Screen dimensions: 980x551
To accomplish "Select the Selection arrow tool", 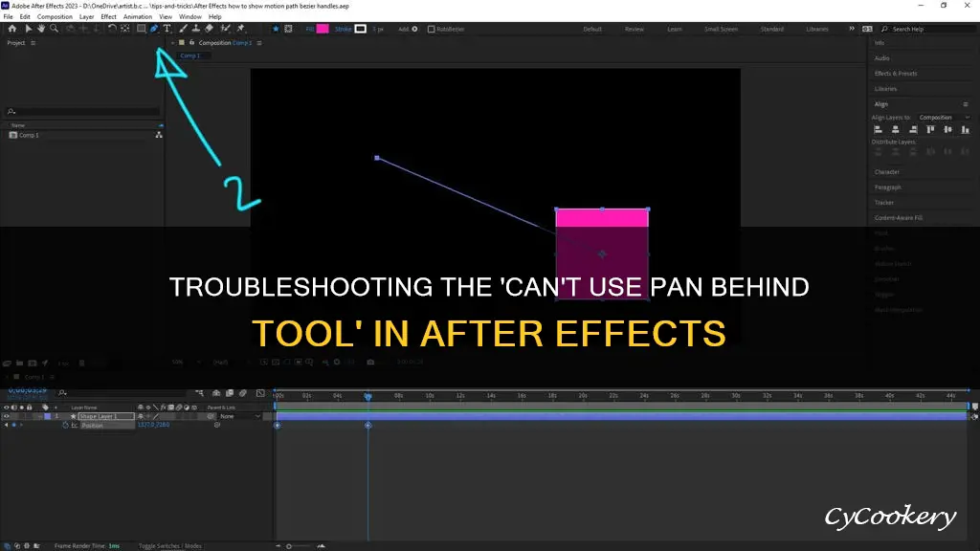I will (x=28, y=29).
